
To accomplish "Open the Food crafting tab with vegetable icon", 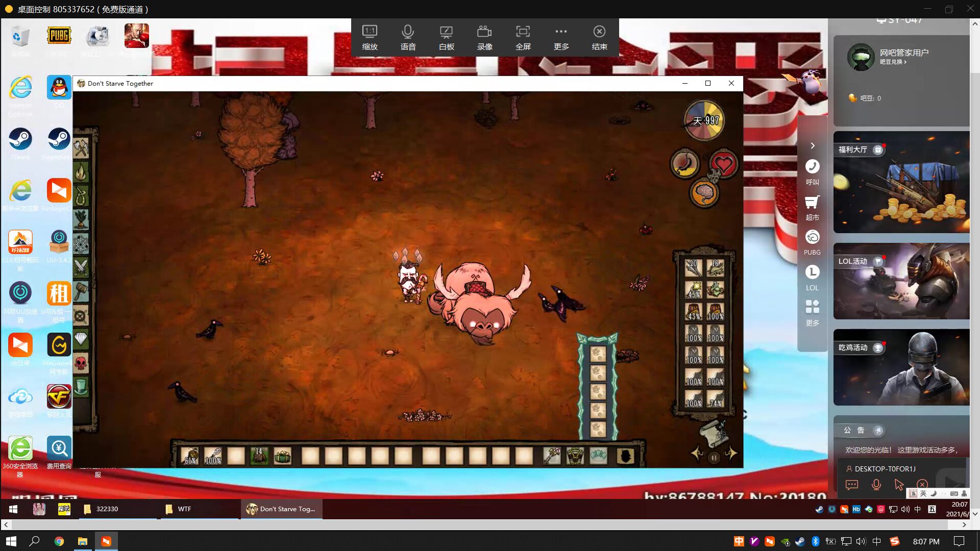I will pyautogui.click(x=81, y=220).
